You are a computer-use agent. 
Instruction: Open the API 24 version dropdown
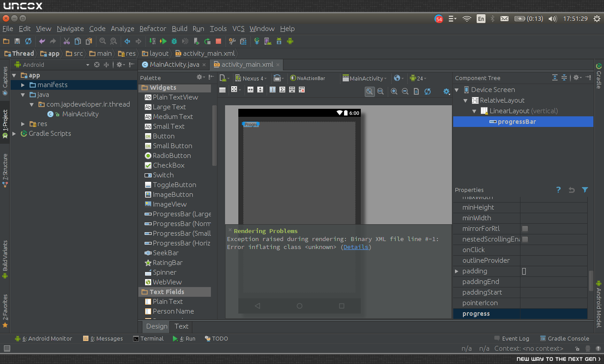(x=418, y=78)
